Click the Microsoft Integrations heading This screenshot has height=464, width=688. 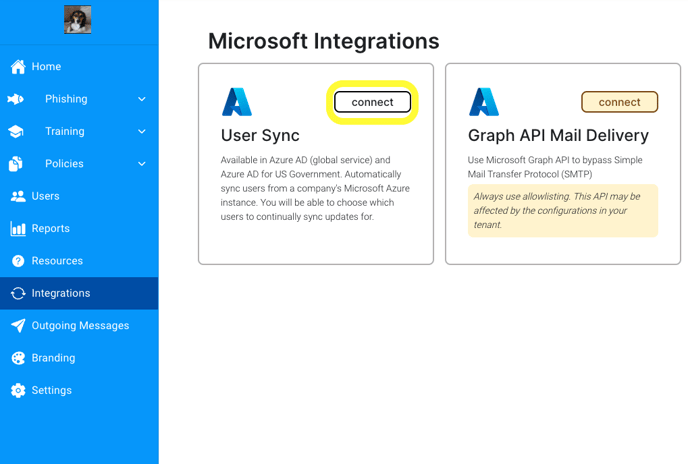[323, 41]
